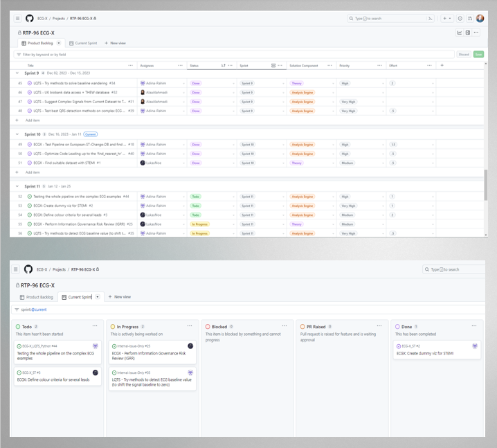
Task: Open issue ECGX - Find suitable dataset with STEMI
Action: [x=67, y=163]
